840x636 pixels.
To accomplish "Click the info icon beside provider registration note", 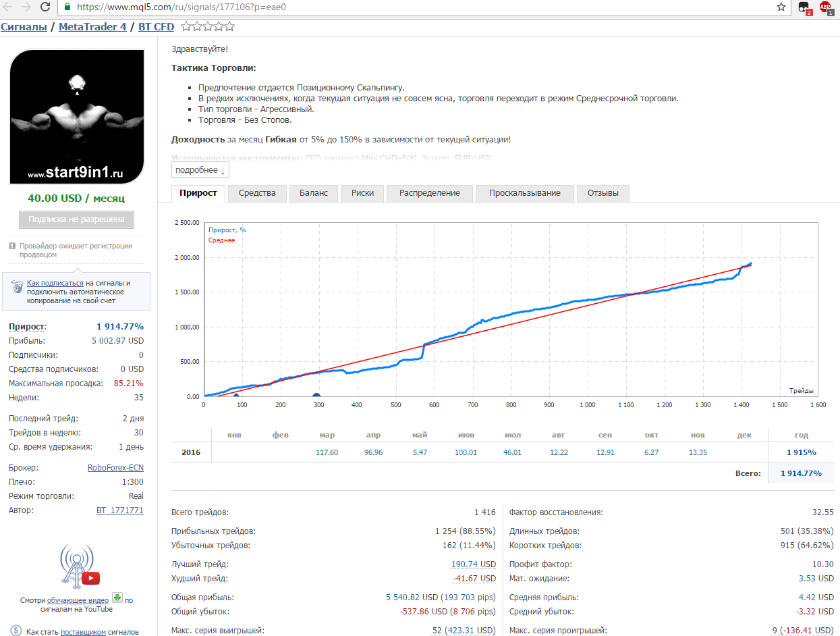I will tap(12, 246).
